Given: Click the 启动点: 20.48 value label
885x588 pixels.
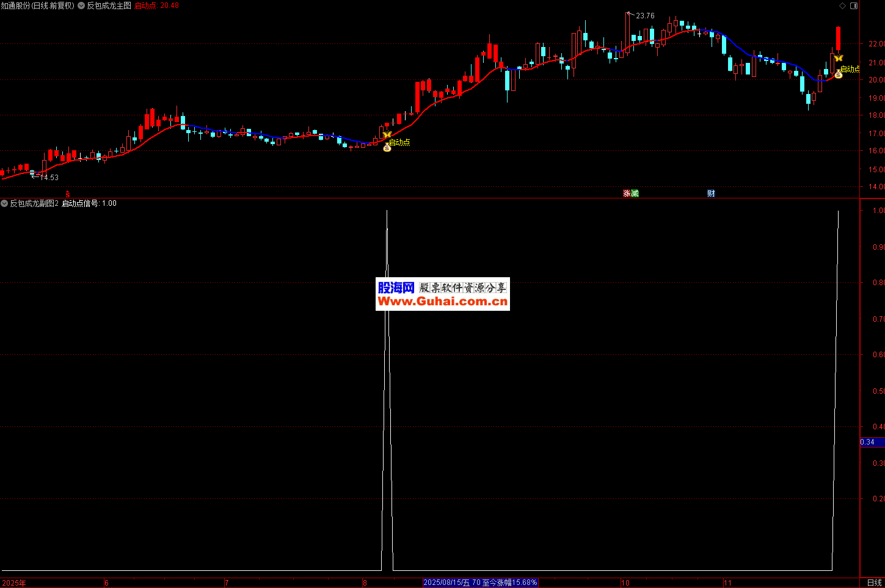Looking at the screenshot, I should [156, 5].
